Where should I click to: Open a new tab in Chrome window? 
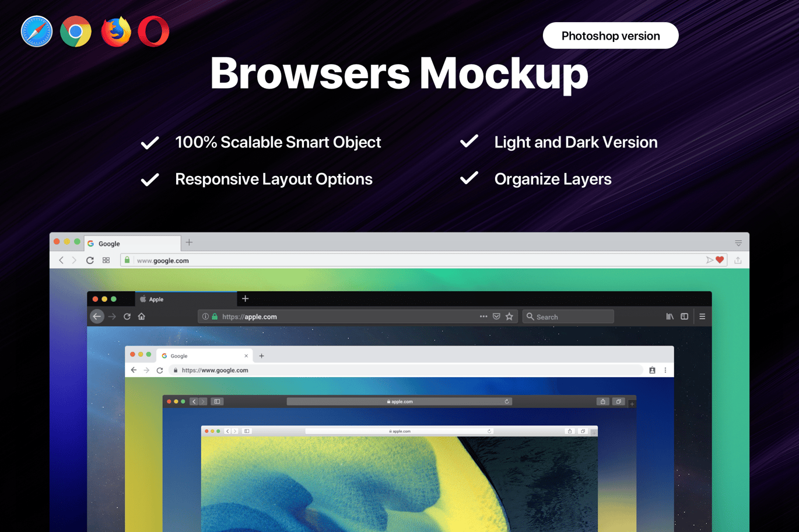261,356
